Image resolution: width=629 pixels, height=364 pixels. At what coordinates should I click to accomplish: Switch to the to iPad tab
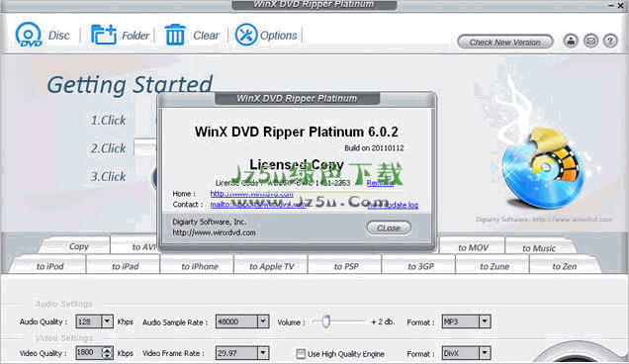pos(125,266)
